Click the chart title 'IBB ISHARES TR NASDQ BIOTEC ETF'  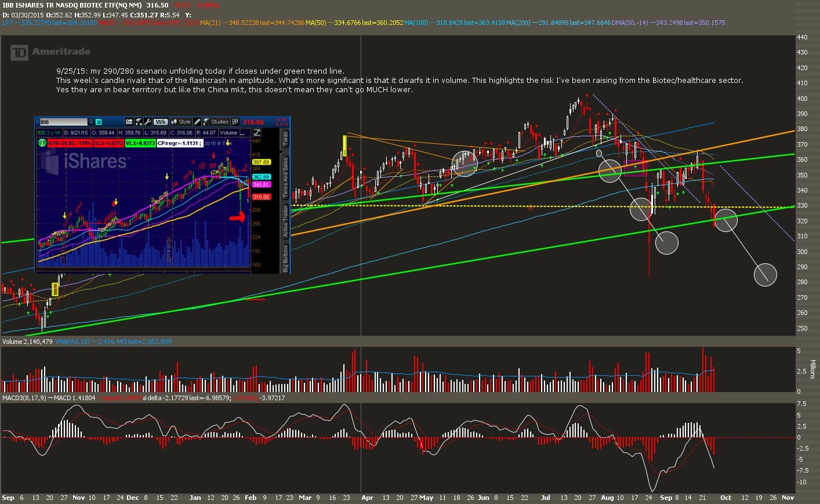72,5
